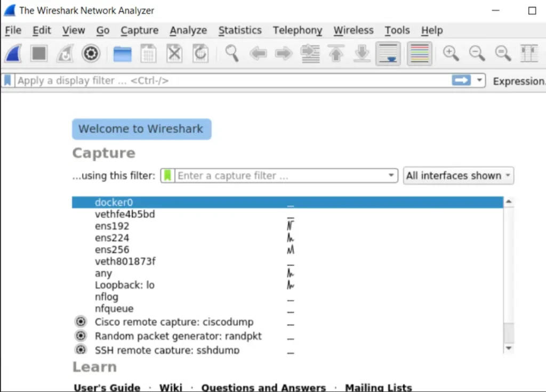546x392 pixels.
Task: Select the vethfe4b5bd interface
Action: click(287, 214)
